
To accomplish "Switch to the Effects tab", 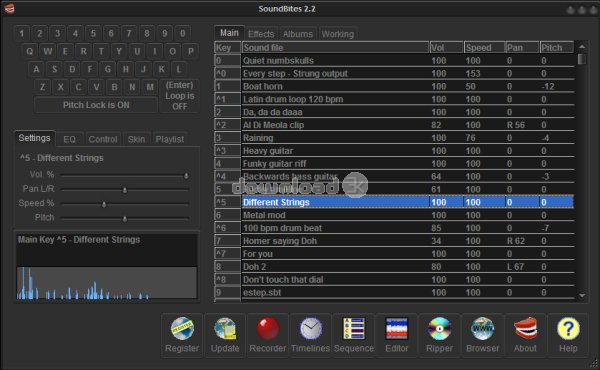I will (x=261, y=34).
